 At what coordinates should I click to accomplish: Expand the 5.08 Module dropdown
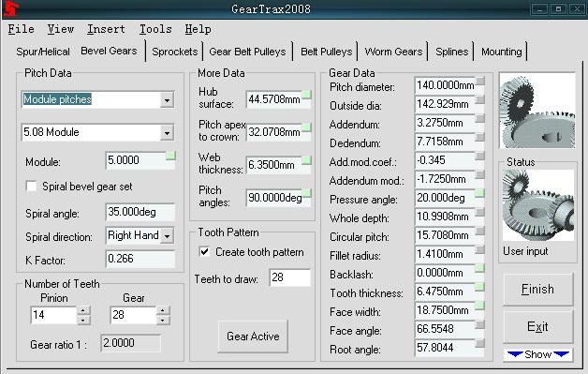pos(167,132)
